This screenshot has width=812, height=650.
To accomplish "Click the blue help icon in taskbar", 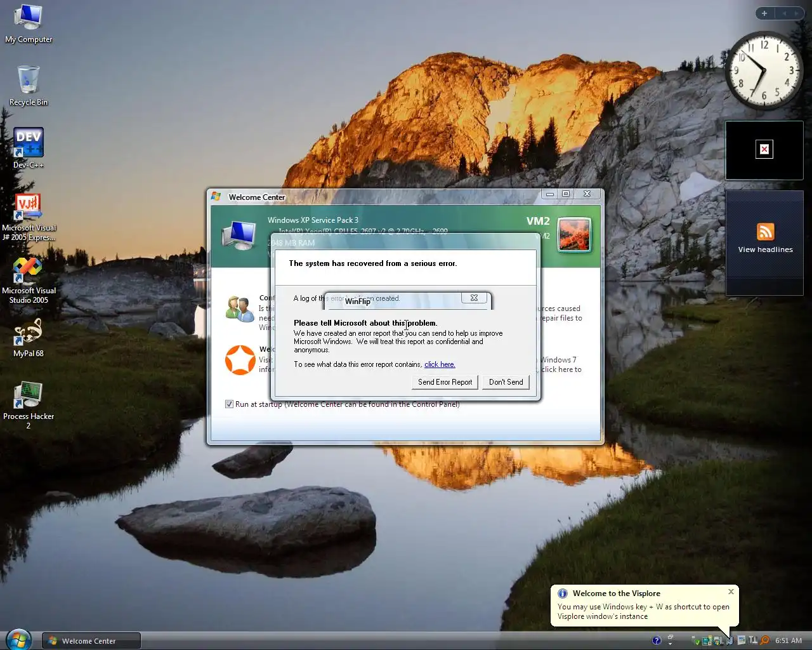I will pyautogui.click(x=657, y=640).
